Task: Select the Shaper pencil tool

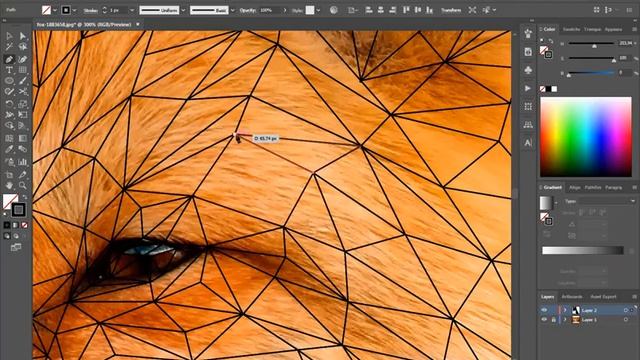Action: (x=9, y=92)
